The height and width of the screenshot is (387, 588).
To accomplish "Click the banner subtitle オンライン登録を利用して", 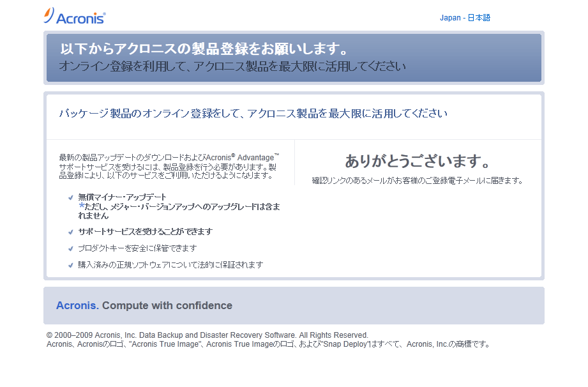I will [x=232, y=66].
